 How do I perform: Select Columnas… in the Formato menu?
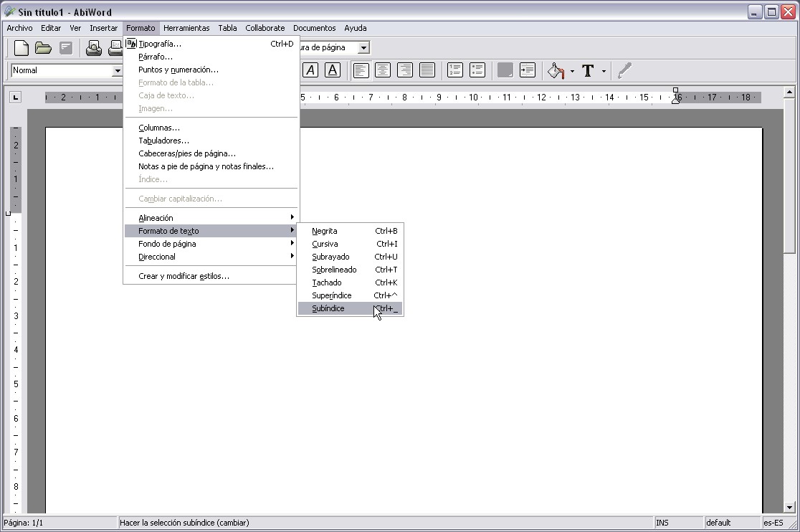point(211,128)
